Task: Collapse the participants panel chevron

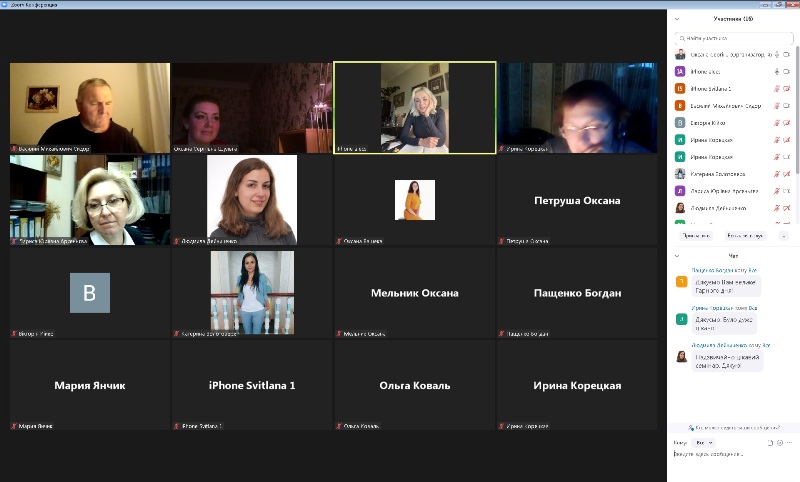Action: coord(677,19)
